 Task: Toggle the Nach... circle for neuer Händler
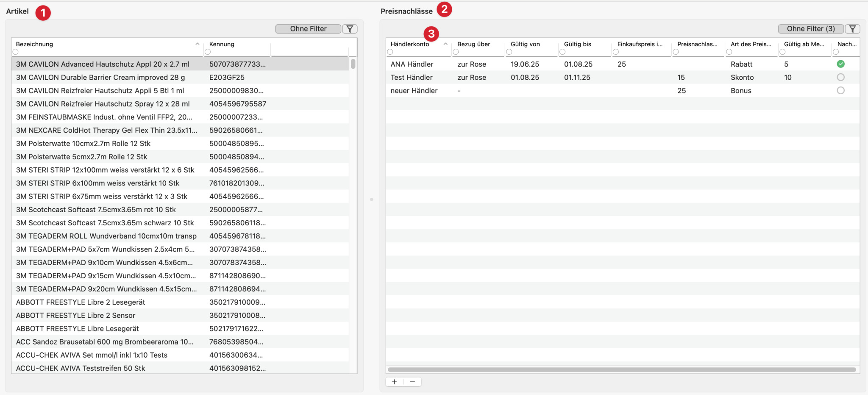click(x=841, y=90)
